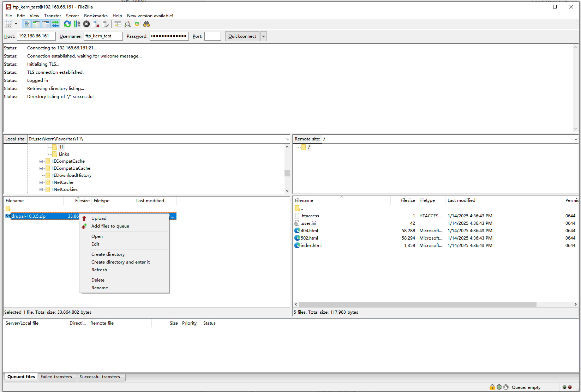Viewport: 581px width, 392px height.
Task: Switch to the Failed transfers tab
Action: coord(56,377)
